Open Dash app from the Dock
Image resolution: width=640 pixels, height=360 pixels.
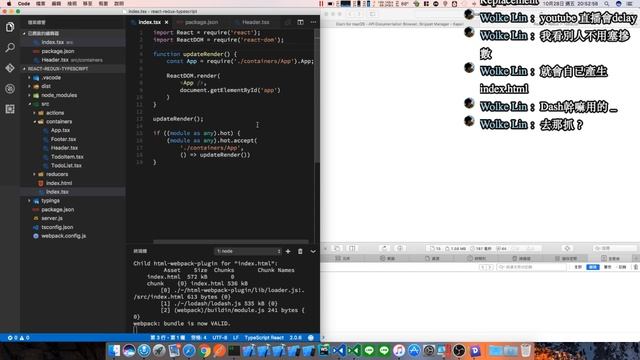point(475,351)
